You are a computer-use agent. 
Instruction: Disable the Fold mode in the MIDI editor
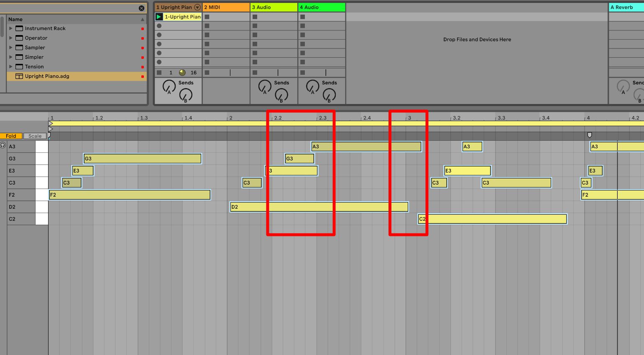[10, 135]
